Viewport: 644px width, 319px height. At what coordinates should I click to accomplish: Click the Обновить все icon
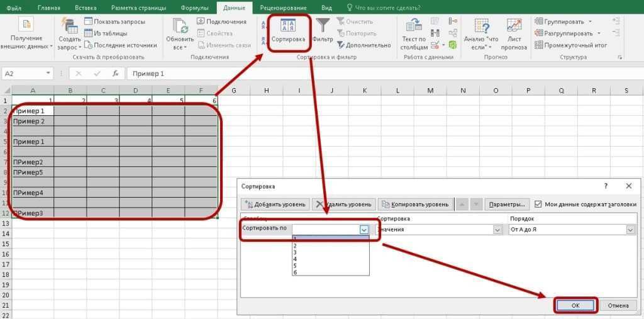180,26
